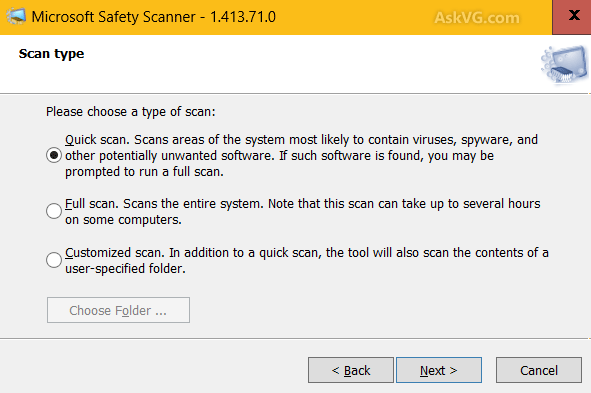This screenshot has width=591, height=393.
Task: Click the computer scanner graphic in header
Action: 564,64
